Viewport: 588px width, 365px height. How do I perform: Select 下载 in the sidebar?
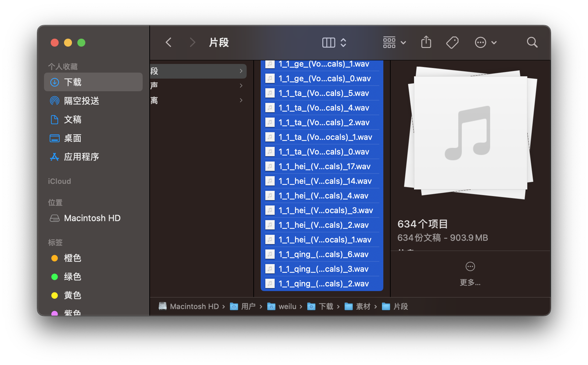pos(93,82)
